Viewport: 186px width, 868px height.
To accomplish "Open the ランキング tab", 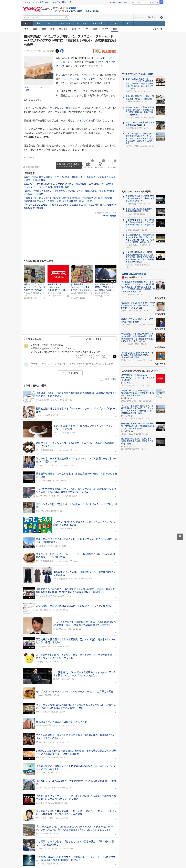I will [115, 24].
